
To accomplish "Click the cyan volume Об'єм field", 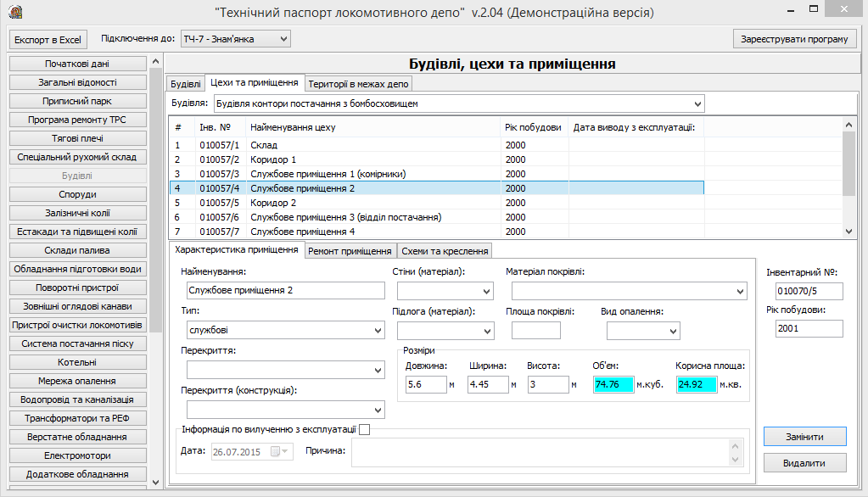I will 613,384.
